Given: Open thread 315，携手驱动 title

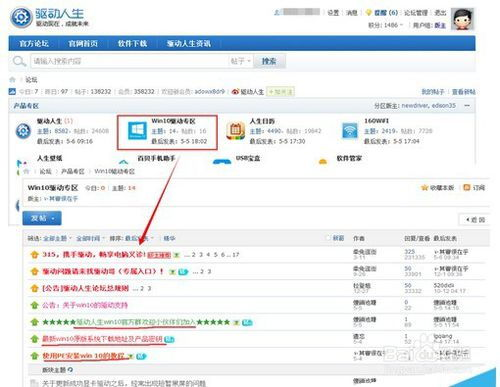Looking at the screenshot, I should 94,255.
